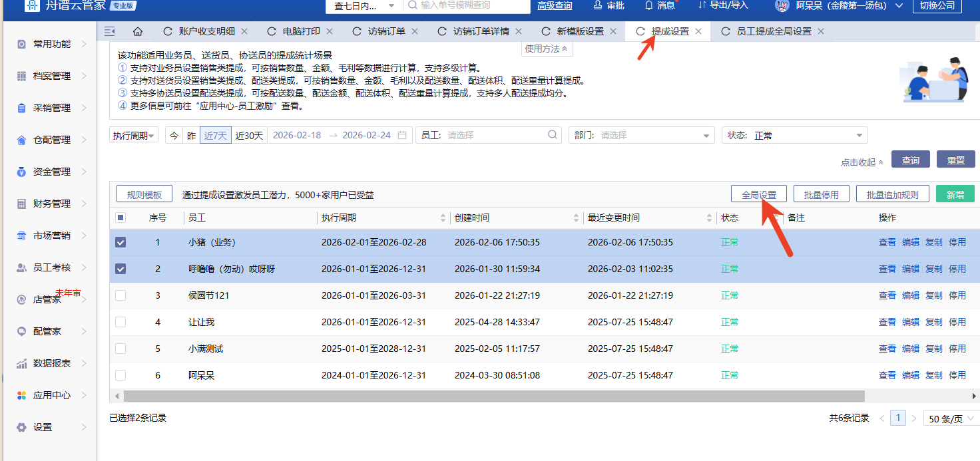This screenshot has width=980, height=461.
Task: Click the search icon in 员工 field
Action: (x=553, y=135)
